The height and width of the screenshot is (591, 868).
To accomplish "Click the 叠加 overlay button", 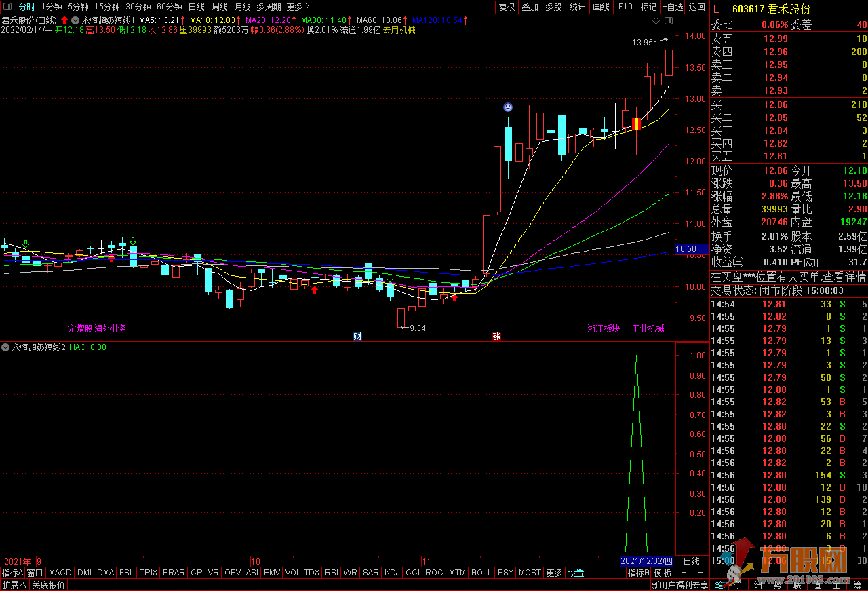I will coord(530,7).
